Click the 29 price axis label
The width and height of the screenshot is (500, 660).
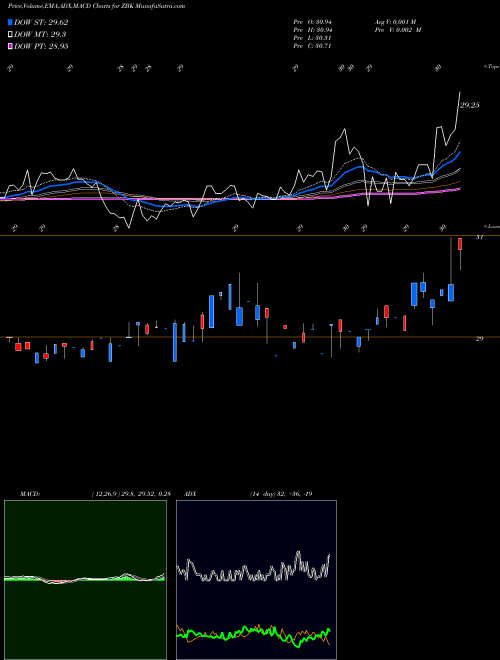(x=479, y=338)
